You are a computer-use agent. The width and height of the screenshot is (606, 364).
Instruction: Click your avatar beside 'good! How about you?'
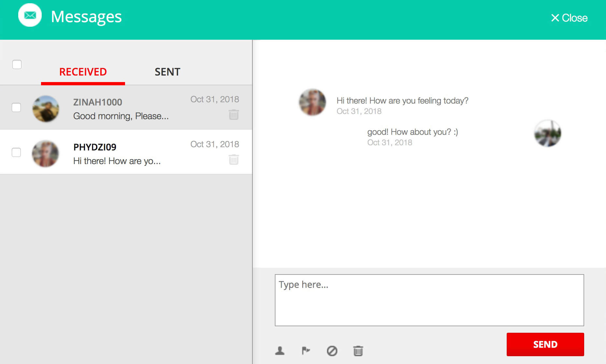click(547, 133)
